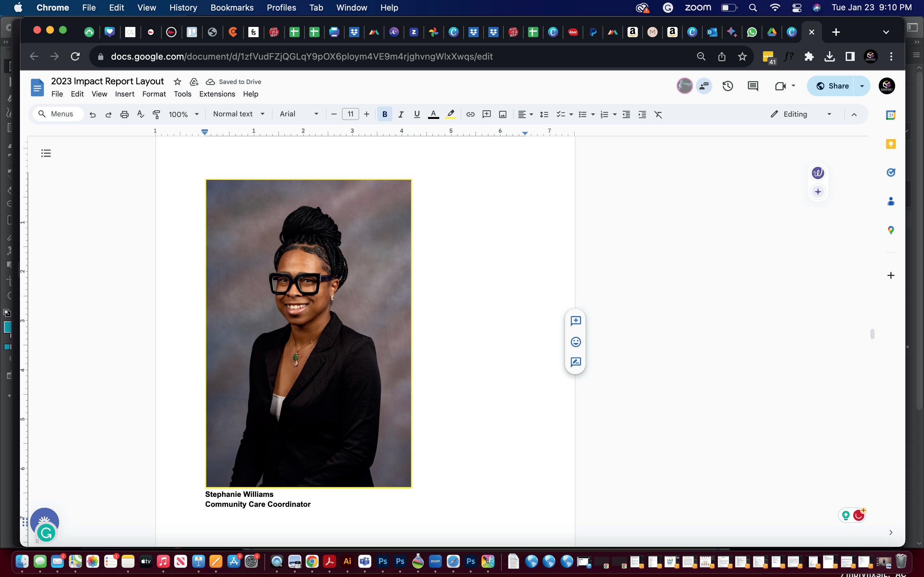Image resolution: width=924 pixels, height=577 pixels.
Task: Click the paint format roller icon
Action: point(156,114)
